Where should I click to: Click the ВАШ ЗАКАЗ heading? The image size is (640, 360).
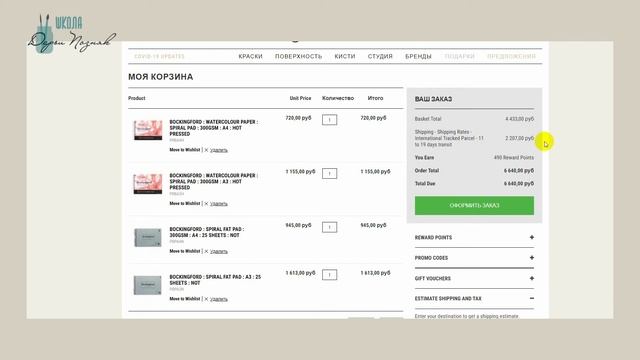[433, 99]
